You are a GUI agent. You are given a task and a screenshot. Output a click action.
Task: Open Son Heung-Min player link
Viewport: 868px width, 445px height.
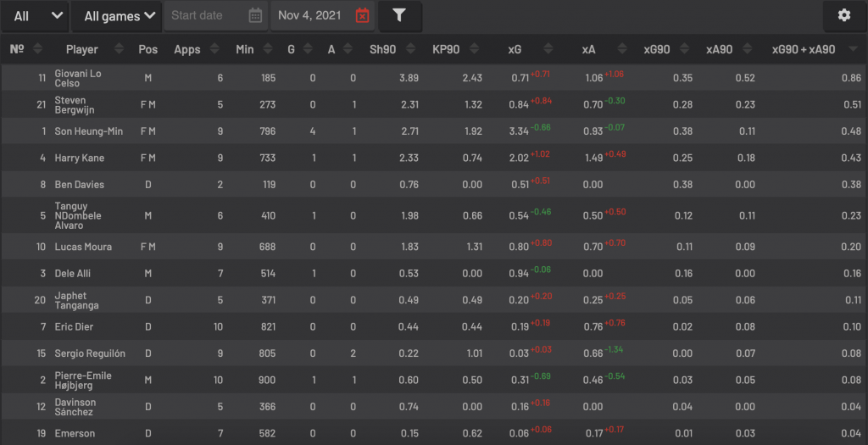click(x=88, y=131)
